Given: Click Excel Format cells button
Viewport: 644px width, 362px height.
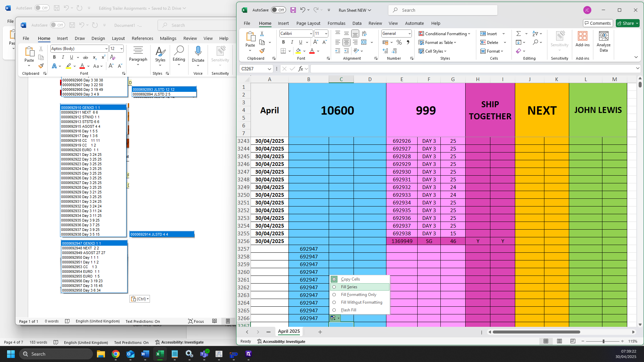Looking at the screenshot, I should click(492, 51).
